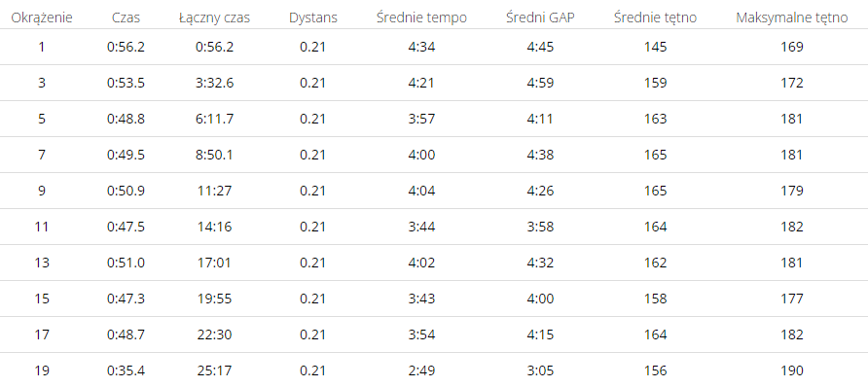Click lap 3 time 0:53.5
868x387 pixels.
point(126,83)
